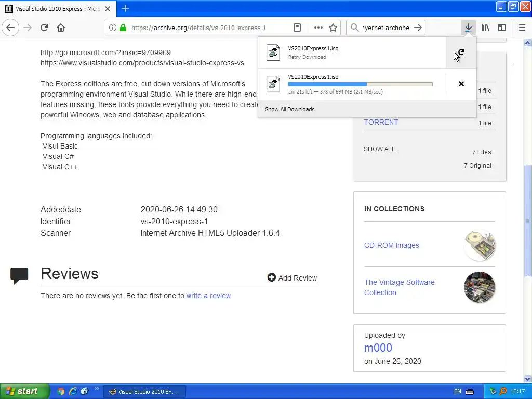The image size is (532, 399).
Task: Click the green system tray icon
Action: tap(494, 391)
